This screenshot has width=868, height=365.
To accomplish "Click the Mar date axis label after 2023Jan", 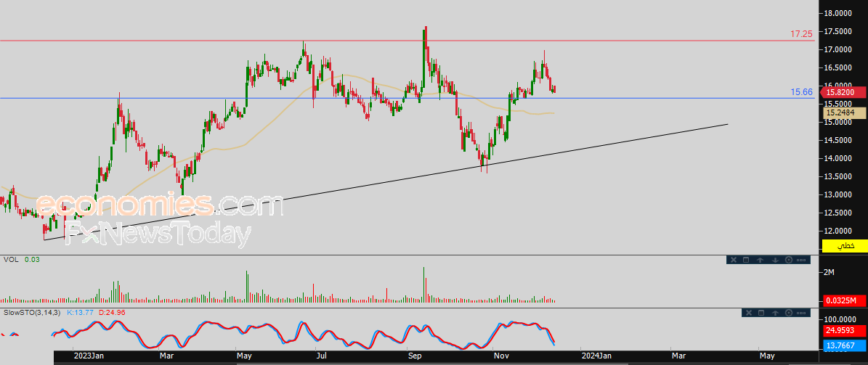I will [x=166, y=356].
